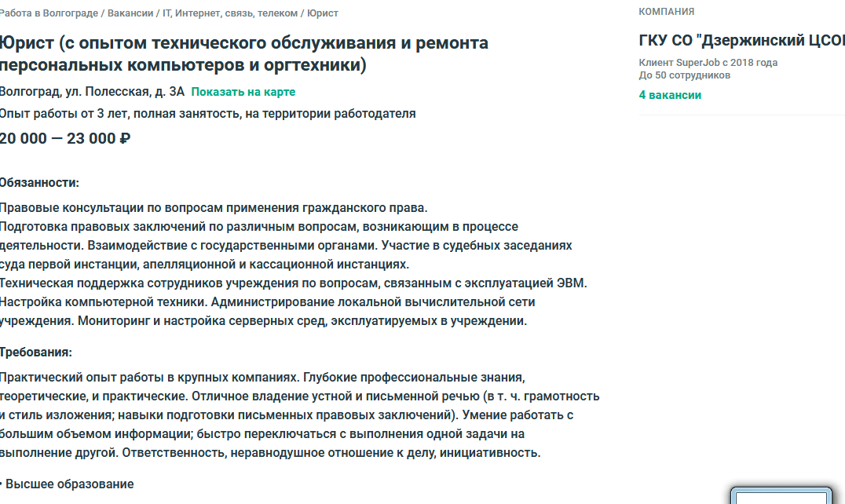
Task: Open company 'ГКУ СО Дзержинский ЦСОН' page
Action: (741, 40)
